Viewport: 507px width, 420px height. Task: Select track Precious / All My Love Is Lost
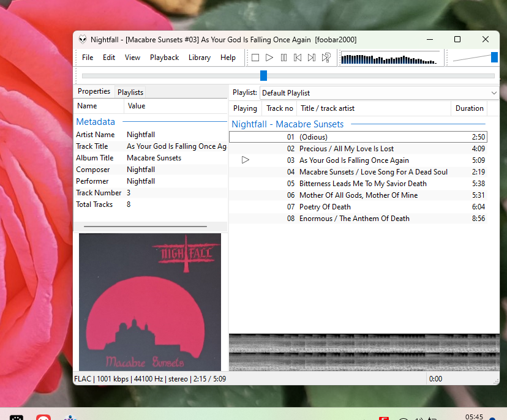pos(346,149)
